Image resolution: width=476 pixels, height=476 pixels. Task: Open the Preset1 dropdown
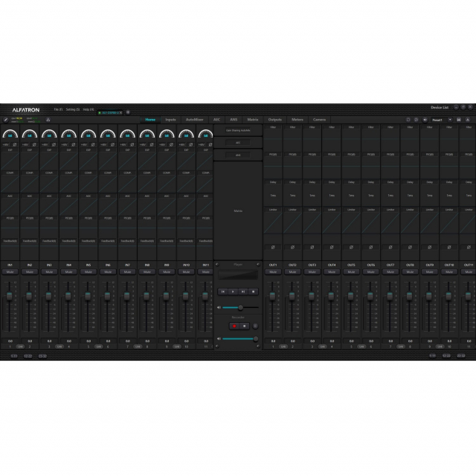pyautogui.click(x=439, y=120)
